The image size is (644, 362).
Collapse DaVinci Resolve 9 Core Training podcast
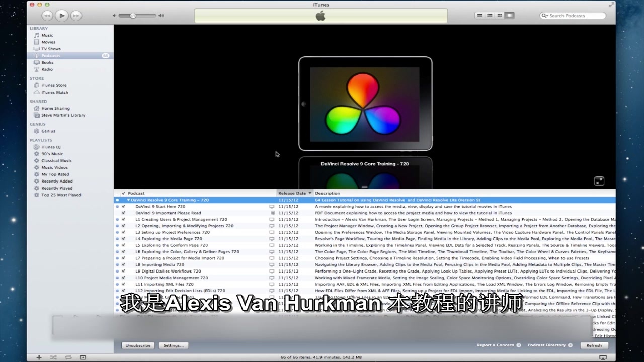(x=128, y=200)
